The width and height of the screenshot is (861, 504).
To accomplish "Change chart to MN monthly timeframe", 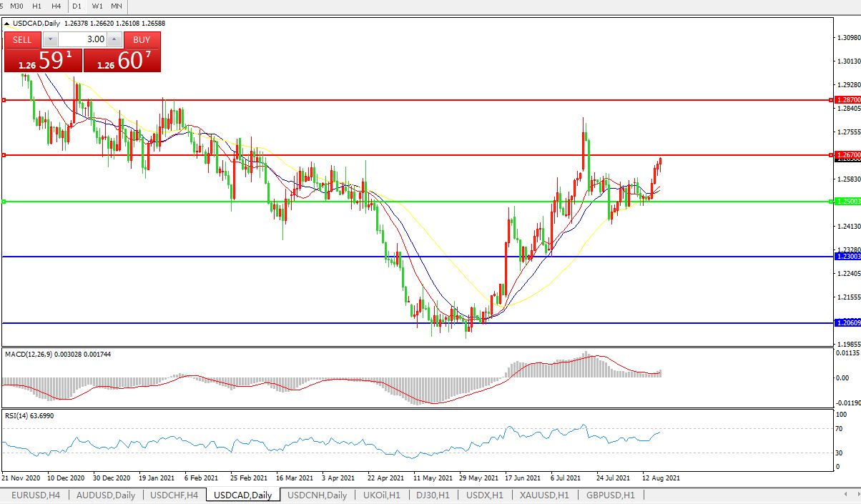I will [x=117, y=6].
